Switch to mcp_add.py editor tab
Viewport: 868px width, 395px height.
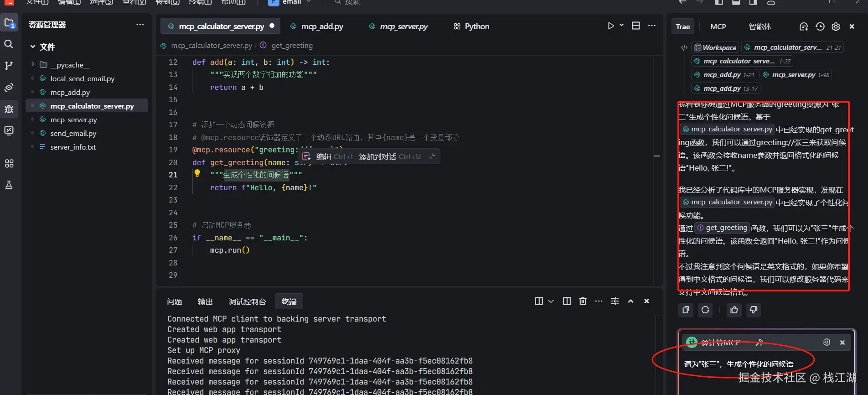tap(317, 26)
